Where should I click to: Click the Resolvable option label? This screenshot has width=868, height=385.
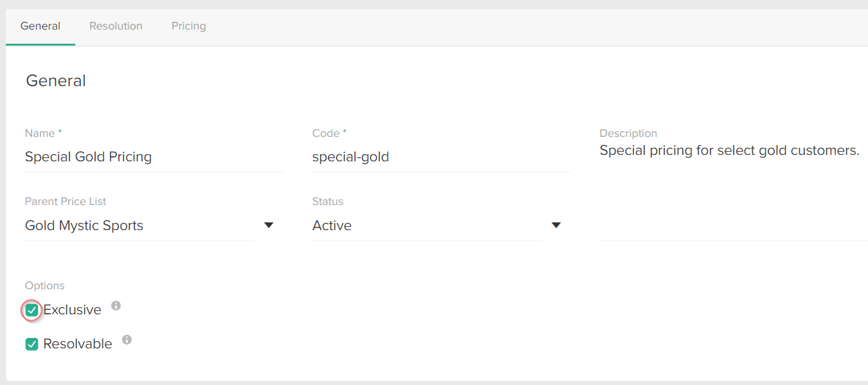click(78, 343)
